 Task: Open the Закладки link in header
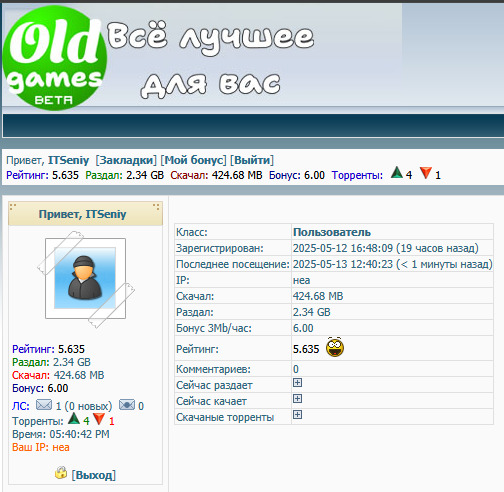(126, 160)
